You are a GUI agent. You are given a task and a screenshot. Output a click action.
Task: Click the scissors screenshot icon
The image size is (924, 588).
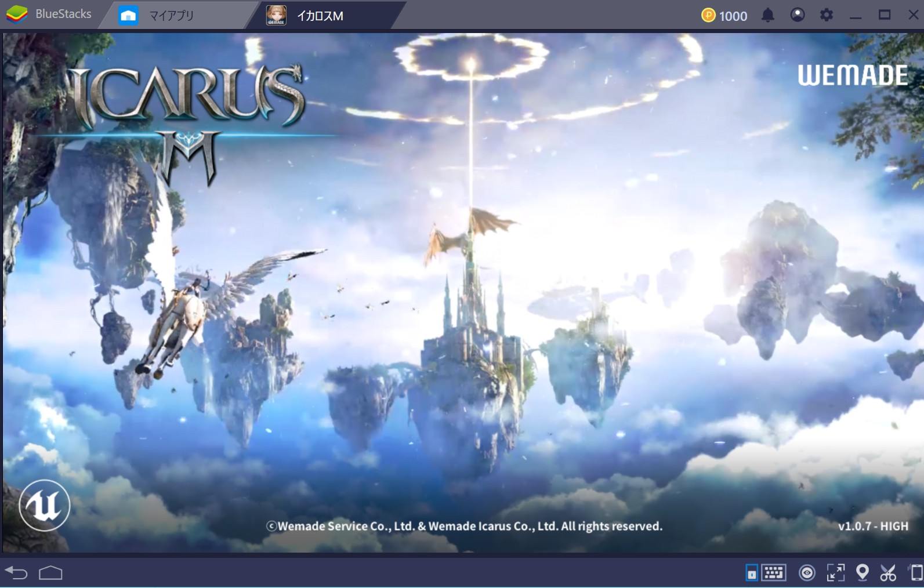point(888,573)
